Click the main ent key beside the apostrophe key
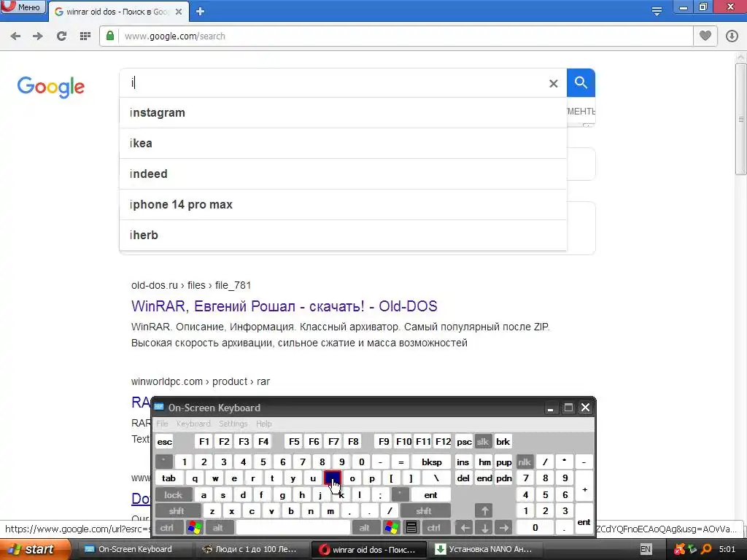This screenshot has width=747, height=560. pyautogui.click(x=430, y=495)
